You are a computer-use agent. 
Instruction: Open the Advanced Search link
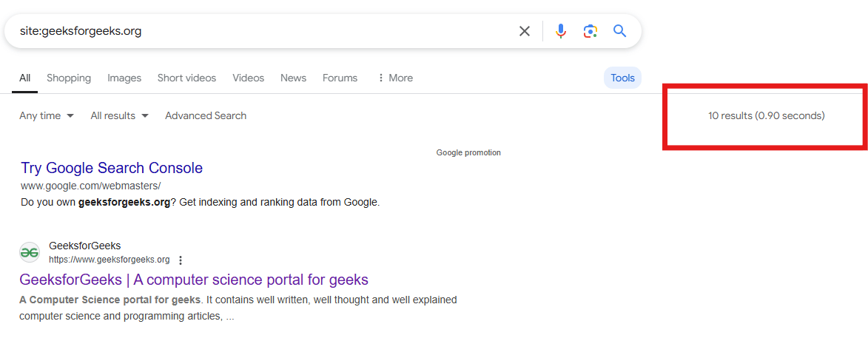point(206,115)
